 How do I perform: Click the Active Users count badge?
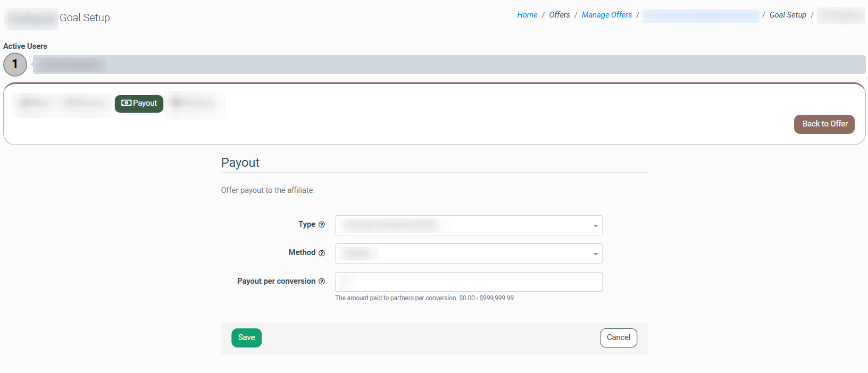pyautogui.click(x=15, y=64)
